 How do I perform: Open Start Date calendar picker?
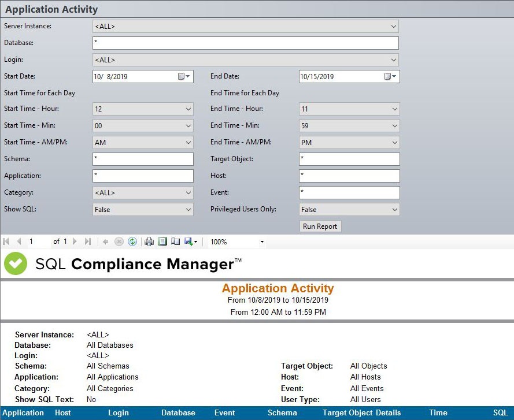(184, 76)
